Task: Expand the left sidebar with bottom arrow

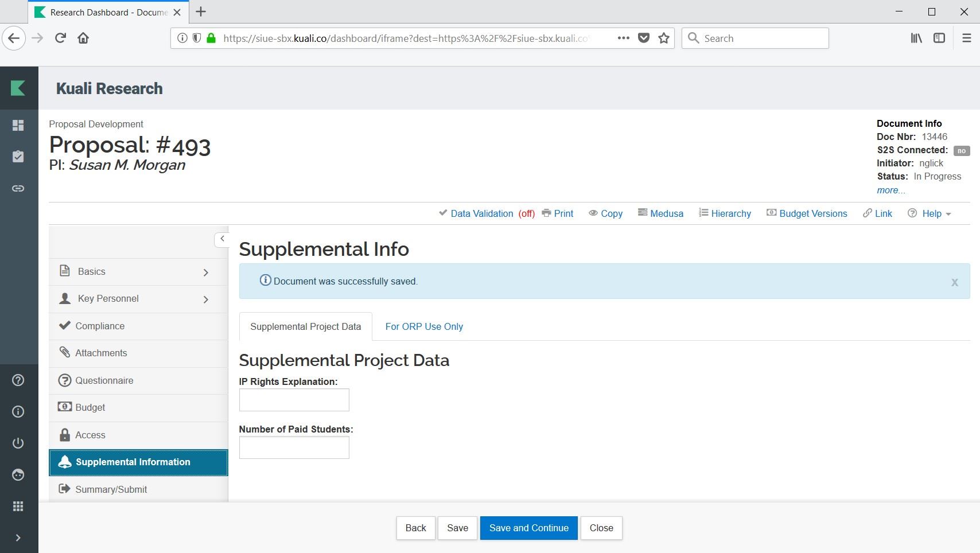Action: [x=18, y=538]
